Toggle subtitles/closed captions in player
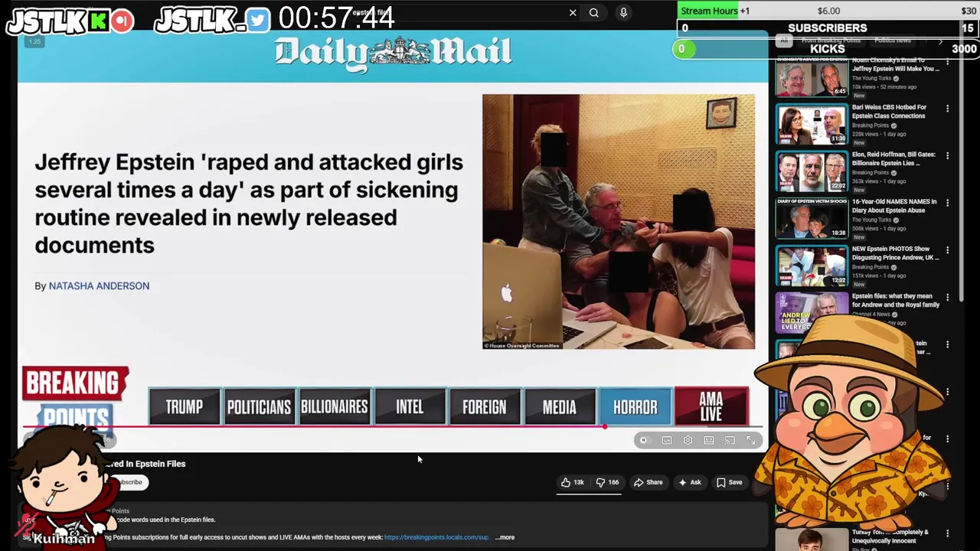 667,440
